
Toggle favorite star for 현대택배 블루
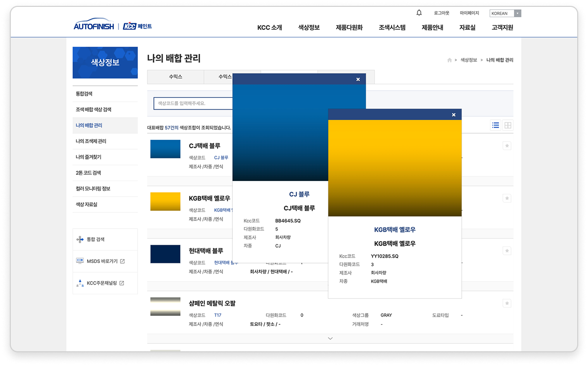point(507,251)
